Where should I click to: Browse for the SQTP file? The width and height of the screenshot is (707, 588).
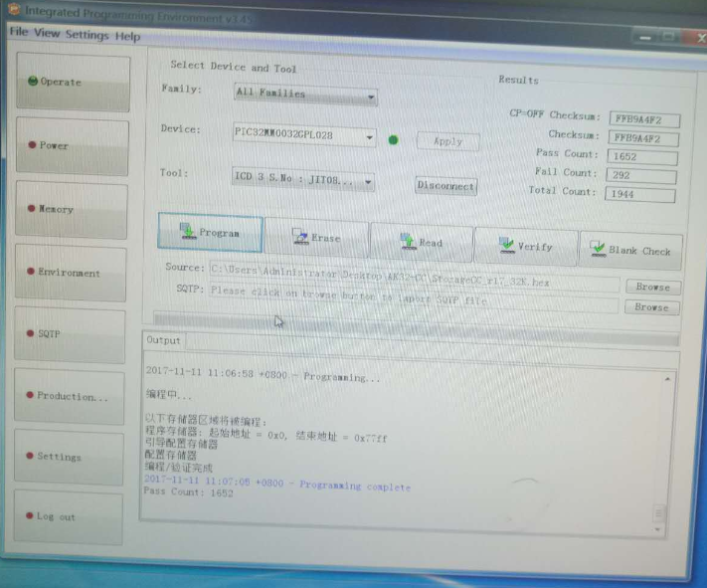coord(651,307)
